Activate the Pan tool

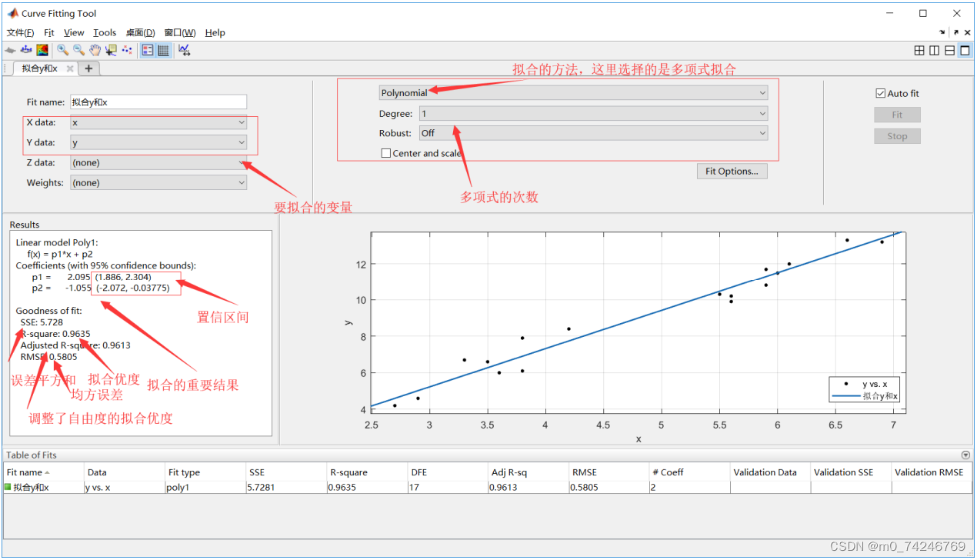click(x=95, y=50)
